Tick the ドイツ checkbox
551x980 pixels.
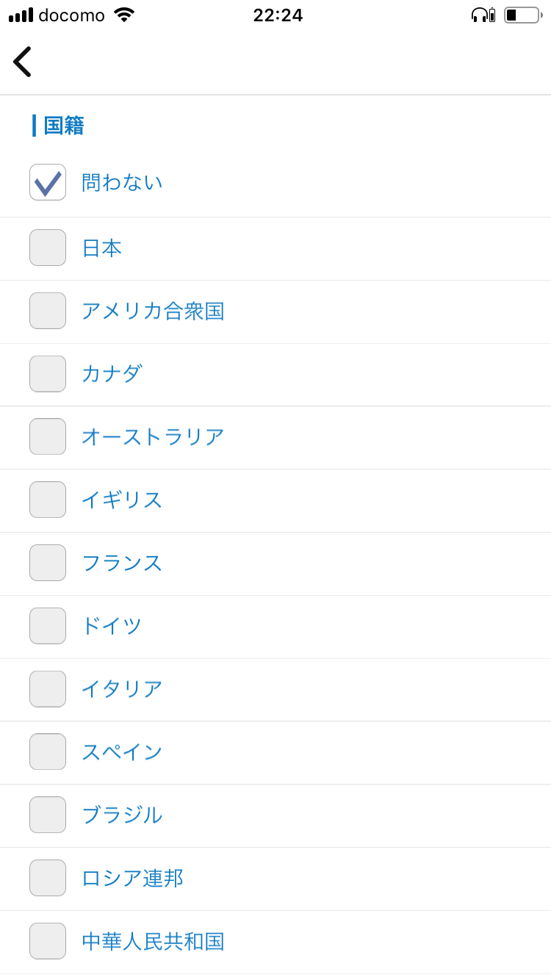tap(48, 626)
